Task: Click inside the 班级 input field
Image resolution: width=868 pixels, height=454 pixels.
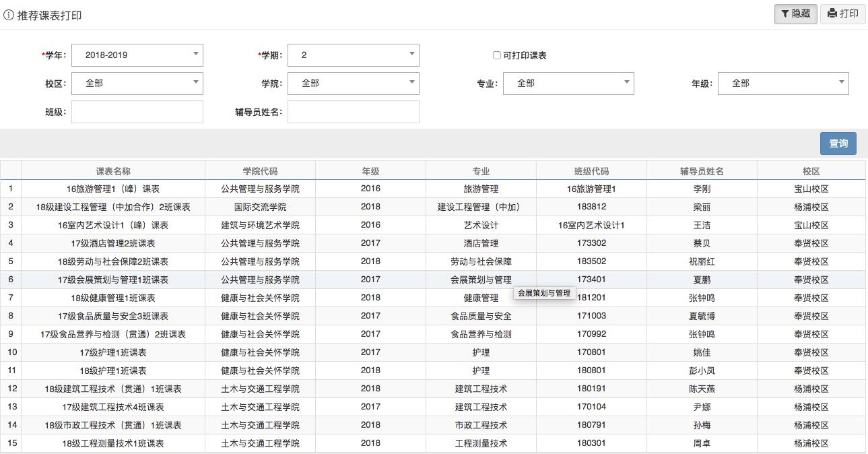Action: tap(137, 111)
